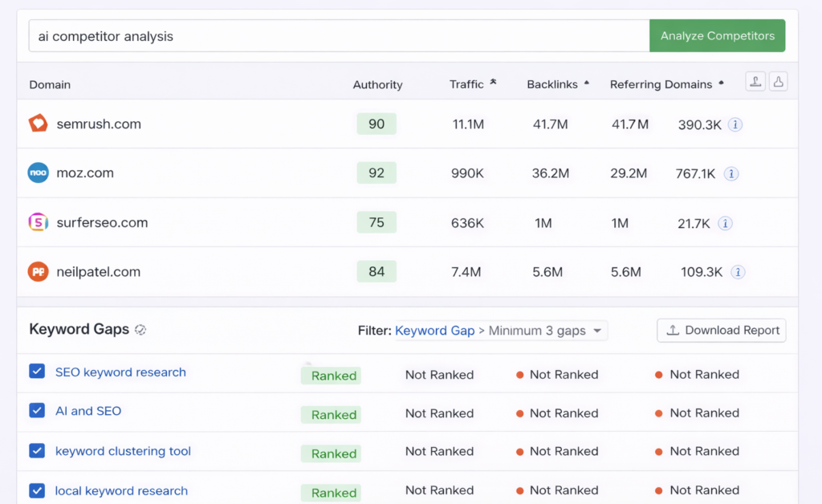Sort by the Domain column header

[51, 84]
